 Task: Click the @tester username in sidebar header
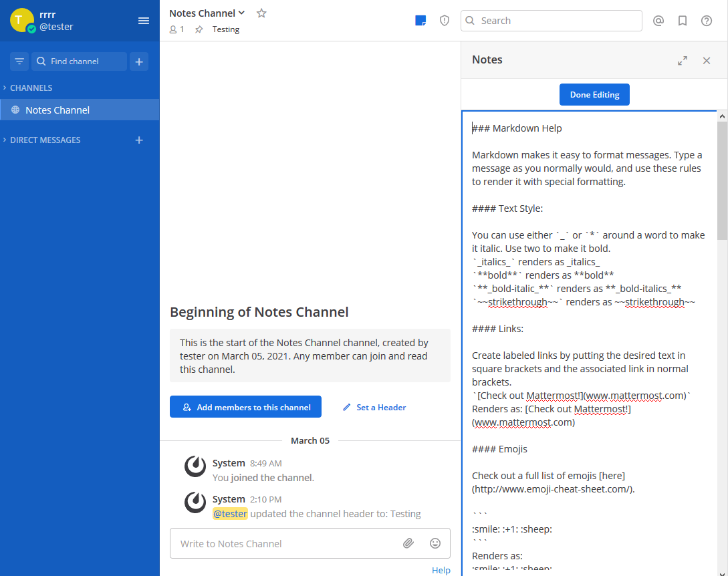tap(56, 27)
